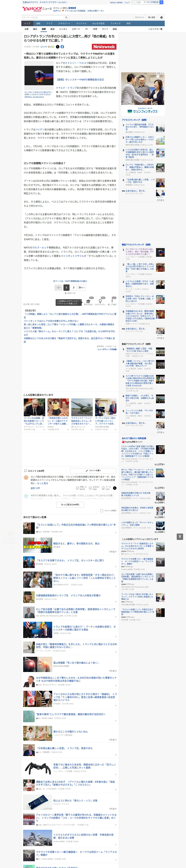The image size is (186, 868).
Task: Open the 'ライブ' main navigation tab
Action: [x=49, y=24]
